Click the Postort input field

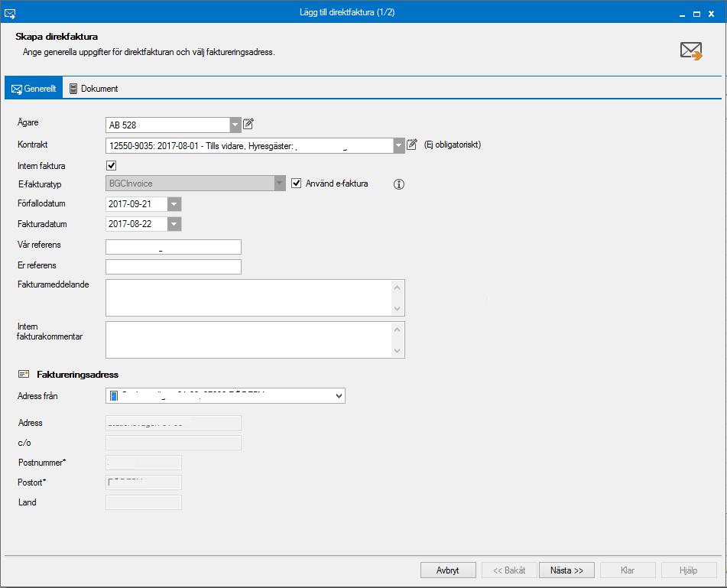tap(144, 482)
